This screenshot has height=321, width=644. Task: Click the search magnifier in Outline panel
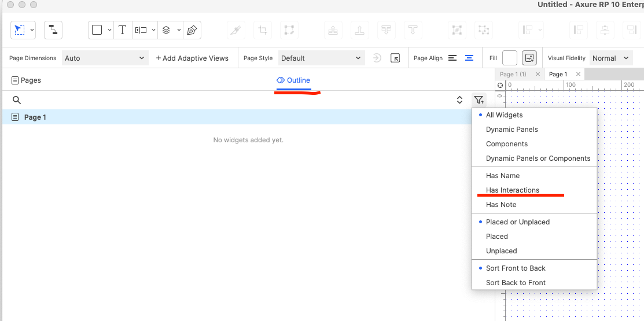tap(17, 100)
